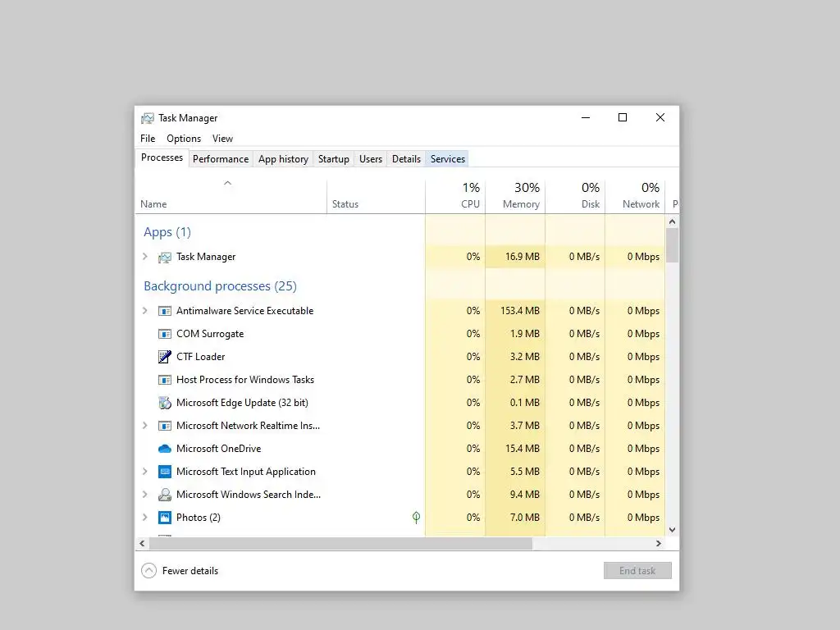Viewport: 840px width, 630px height.
Task: Sort processes by Memory column
Action: [515, 197]
